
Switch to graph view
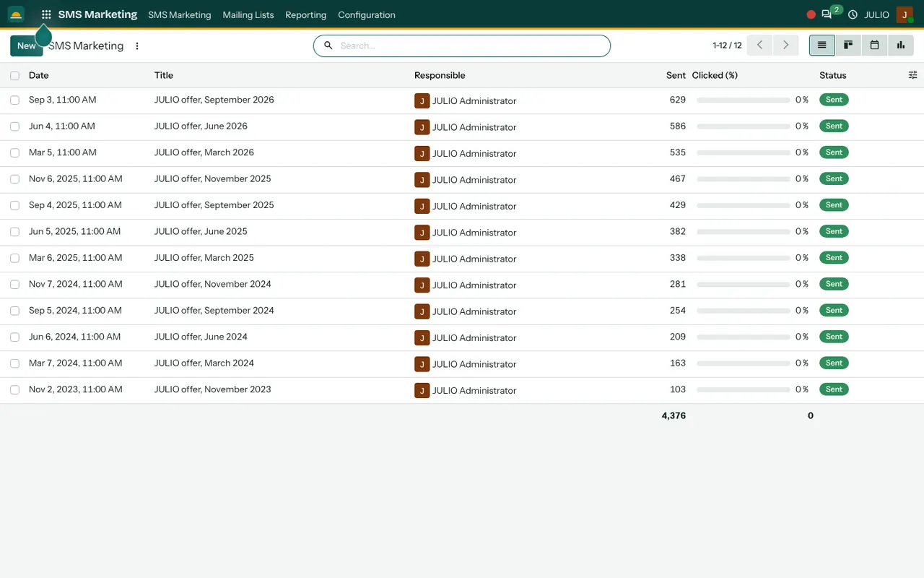(901, 45)
